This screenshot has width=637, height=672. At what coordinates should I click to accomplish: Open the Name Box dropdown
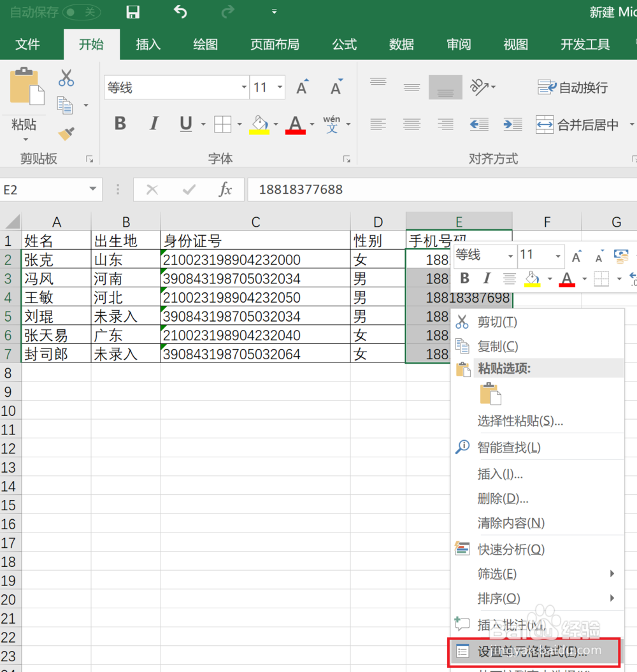91,189
